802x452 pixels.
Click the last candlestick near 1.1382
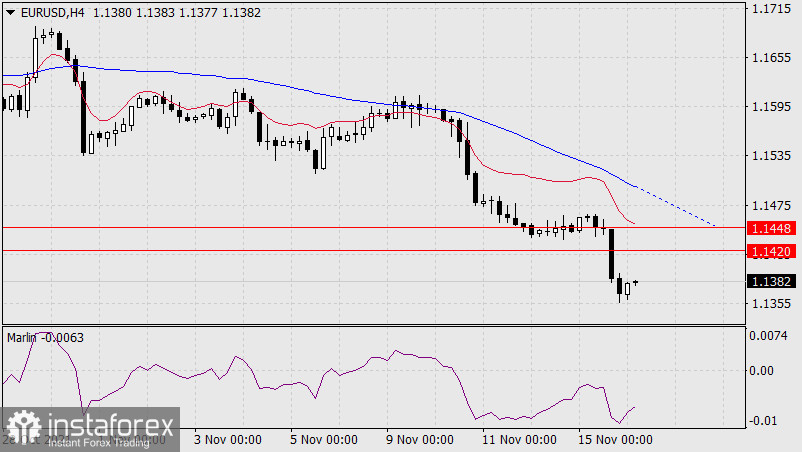pyautogui.click(x=636, y=282)
